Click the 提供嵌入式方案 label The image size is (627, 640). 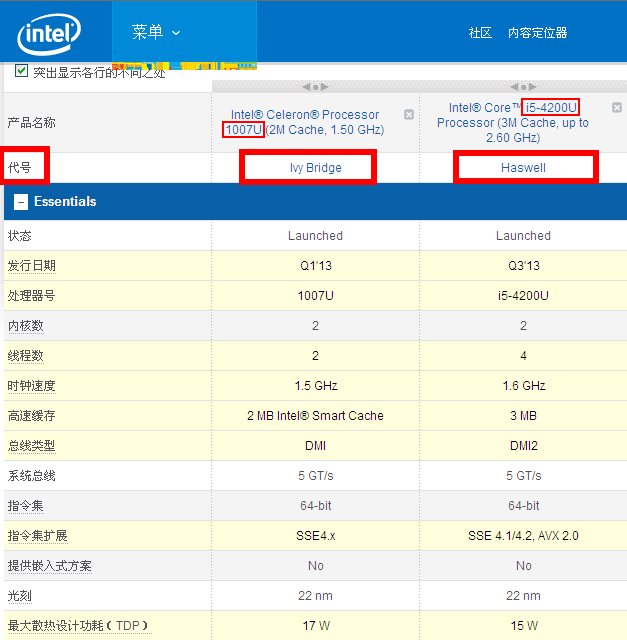50,566
